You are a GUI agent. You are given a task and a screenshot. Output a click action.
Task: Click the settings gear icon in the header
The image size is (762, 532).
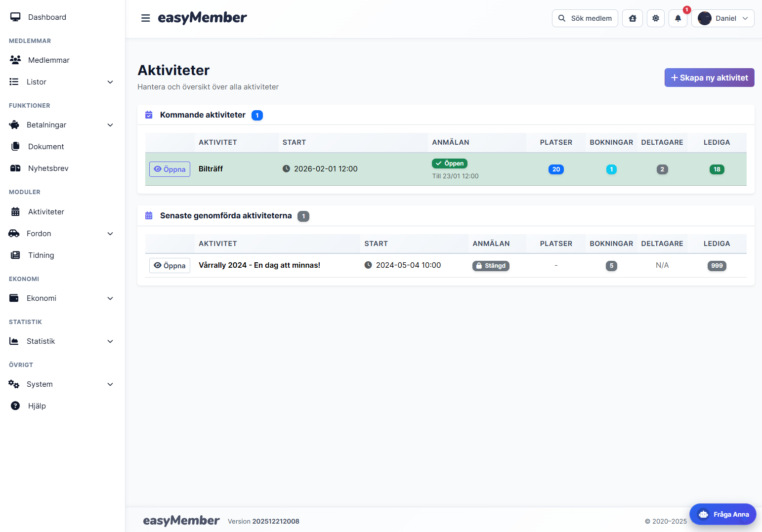click(655, 18)
